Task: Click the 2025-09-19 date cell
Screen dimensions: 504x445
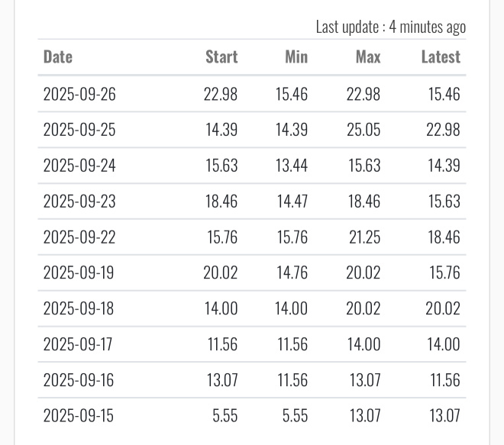Action: point(79,272)
